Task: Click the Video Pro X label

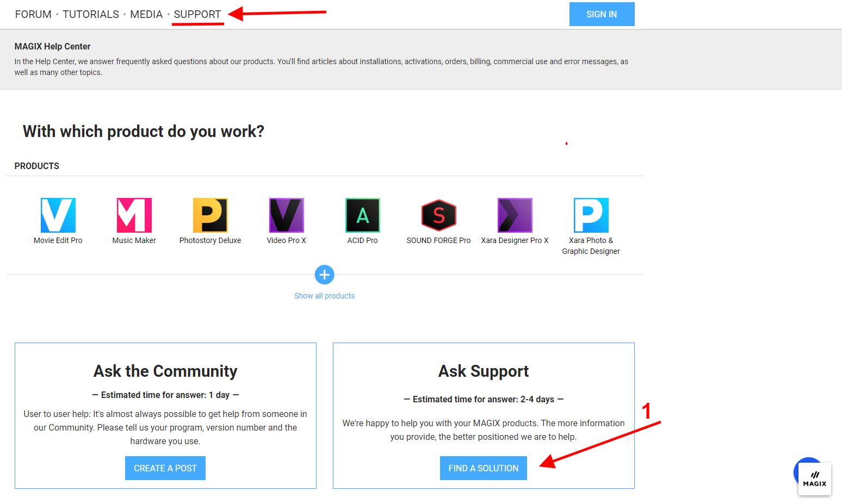Action: tap(287, 240)
